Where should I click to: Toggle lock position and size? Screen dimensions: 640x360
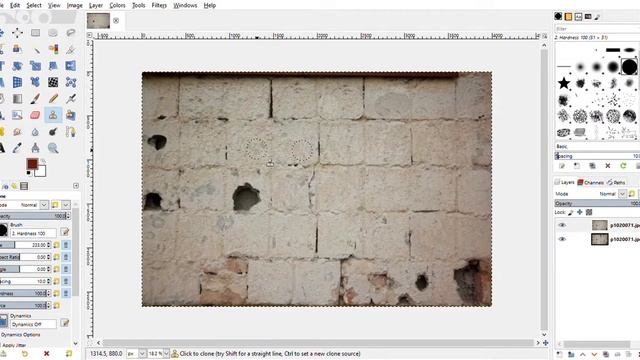tap(580, 212)
